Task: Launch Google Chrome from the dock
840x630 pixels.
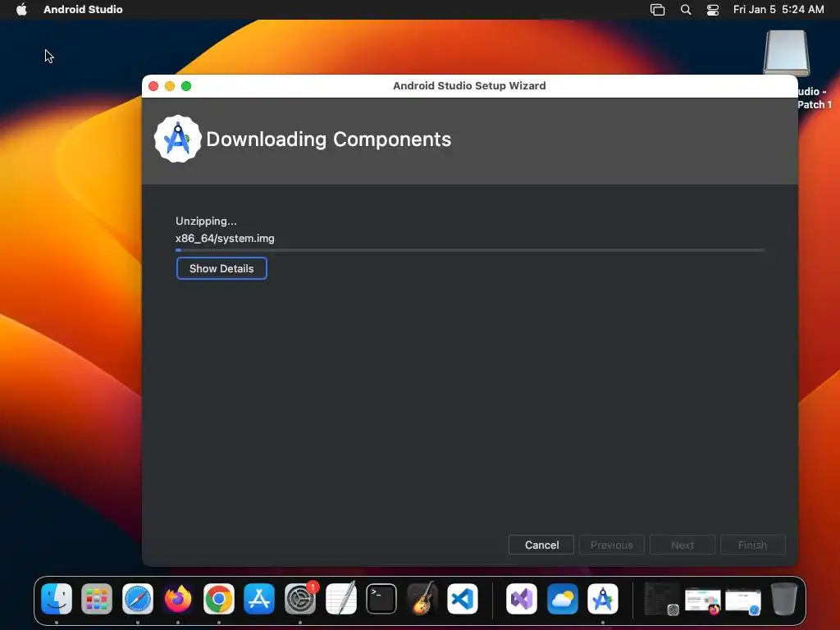Action: (218, 598)
